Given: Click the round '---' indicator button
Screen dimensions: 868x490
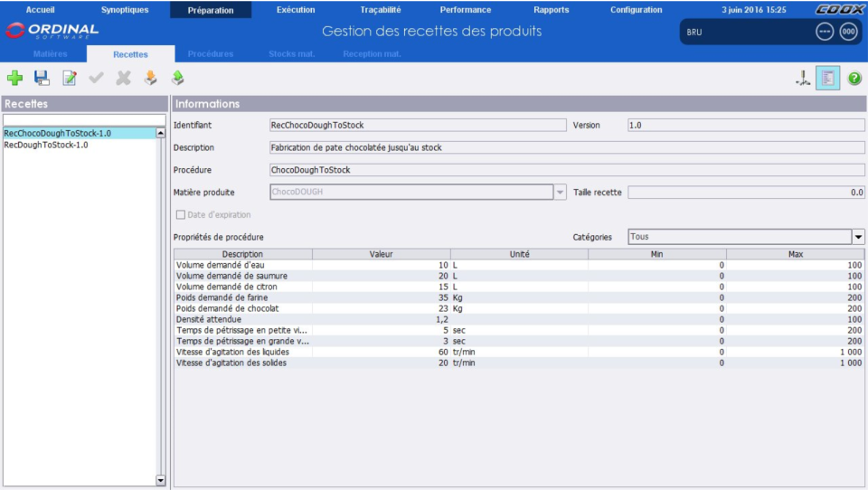Looking at the screenshot, I should (825, 32).
